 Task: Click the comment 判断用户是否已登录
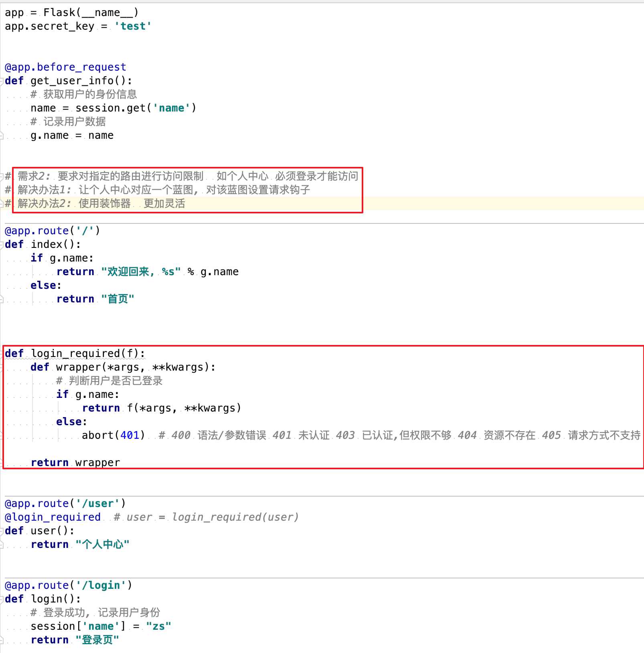point(109,381)
